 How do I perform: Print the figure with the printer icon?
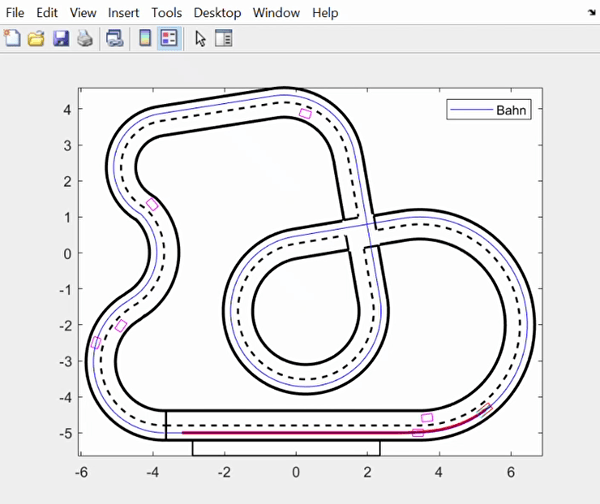pos(85,39)
